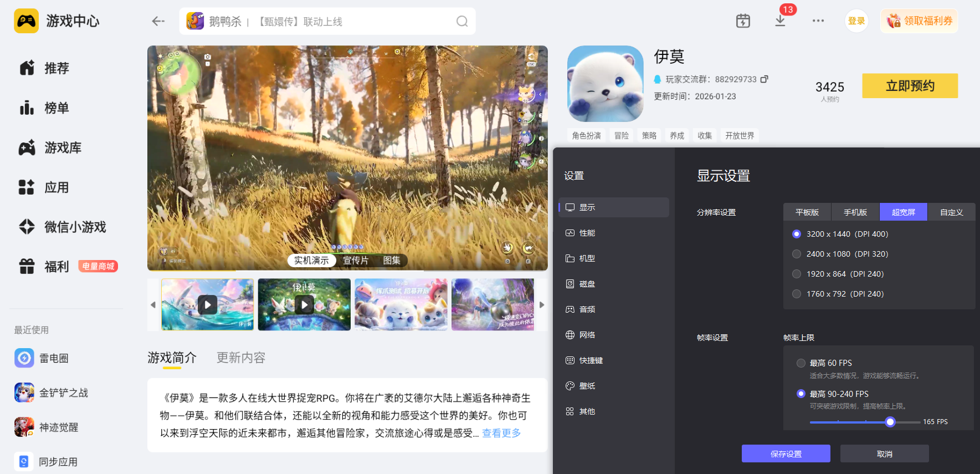The width and height of the screenshot is (980, 474).
Task: Copy the player group number 882929733
Action: click(764, 79)
